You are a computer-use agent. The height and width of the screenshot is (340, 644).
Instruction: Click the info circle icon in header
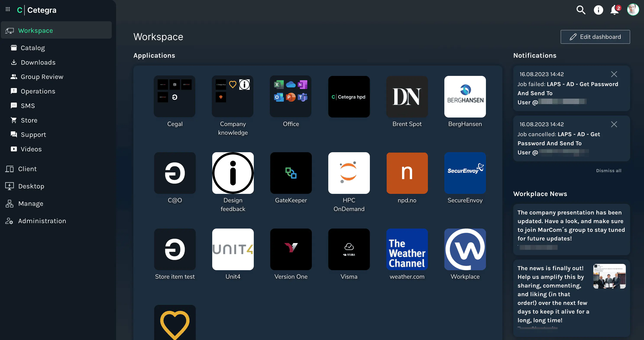(598, 10)
